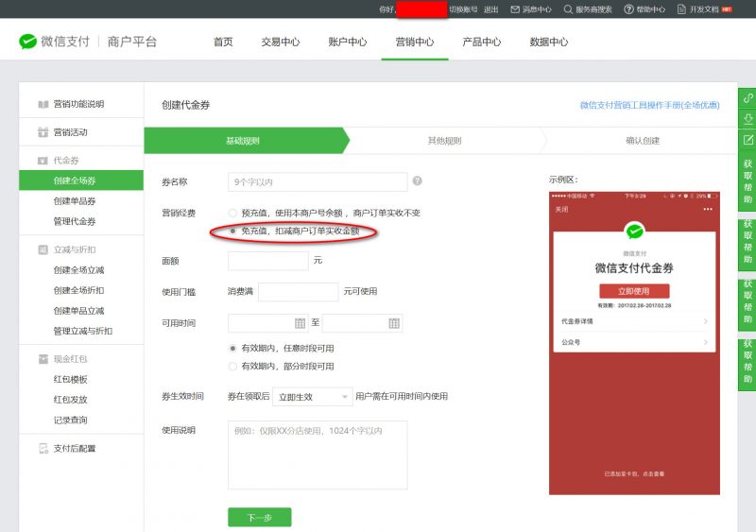Click the 下一步 button

259,518
